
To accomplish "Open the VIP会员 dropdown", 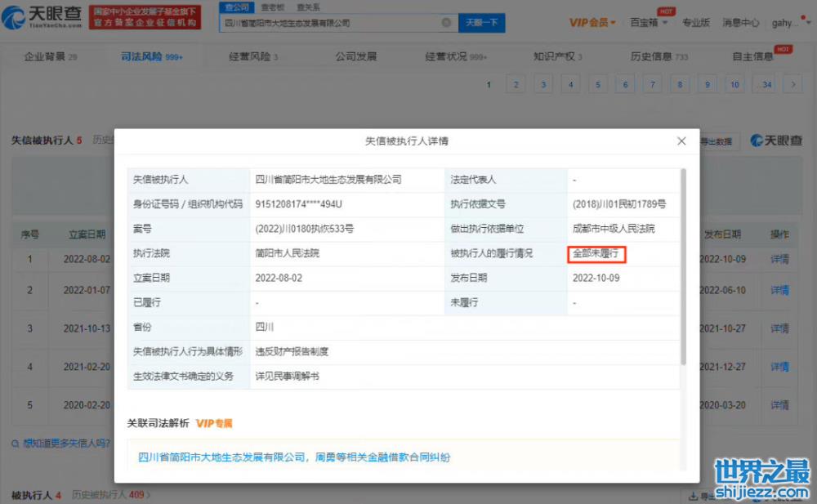I will pyautogui.click(x=592, y=23).
